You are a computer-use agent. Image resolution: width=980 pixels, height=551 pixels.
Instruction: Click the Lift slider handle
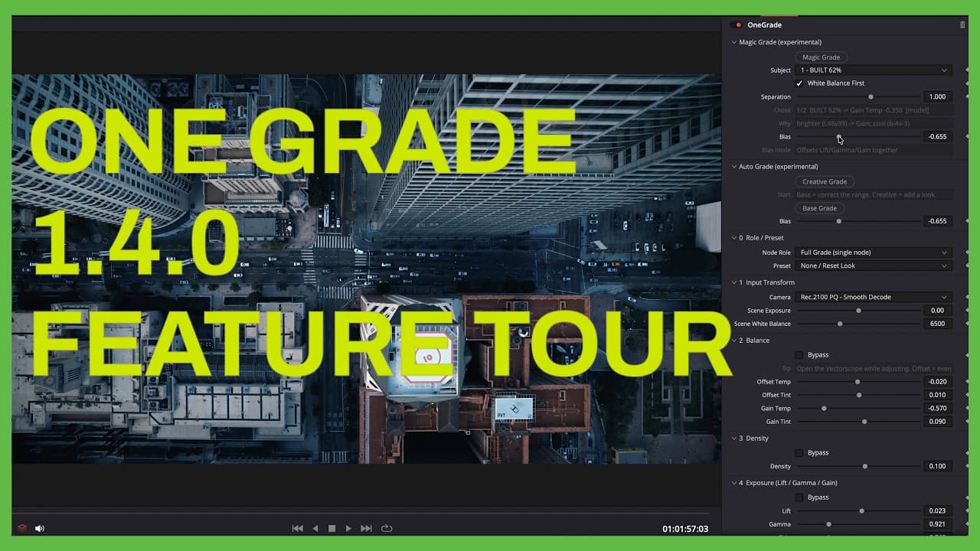coord(861,510)
